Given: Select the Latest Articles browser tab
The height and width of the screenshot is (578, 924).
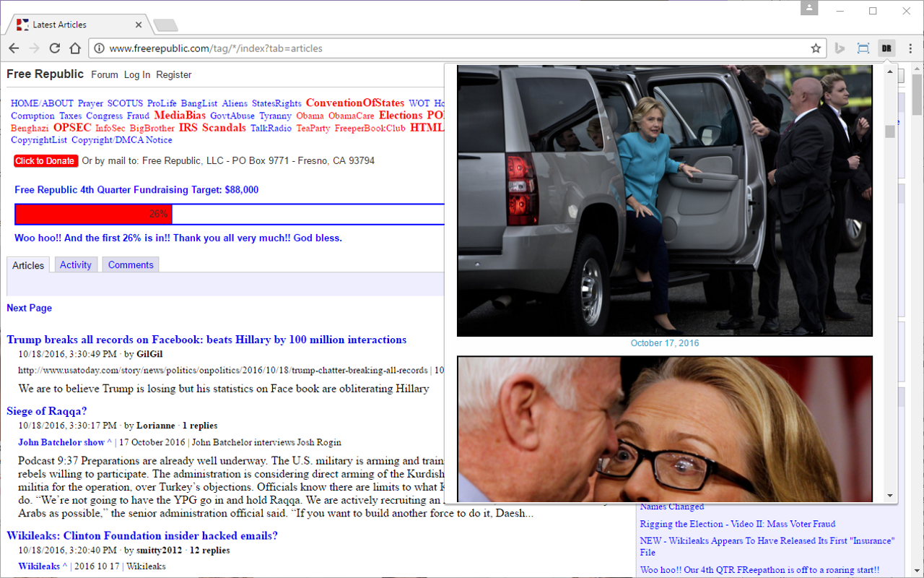Looking at the screenshot, I should click(x=78, y=25).
